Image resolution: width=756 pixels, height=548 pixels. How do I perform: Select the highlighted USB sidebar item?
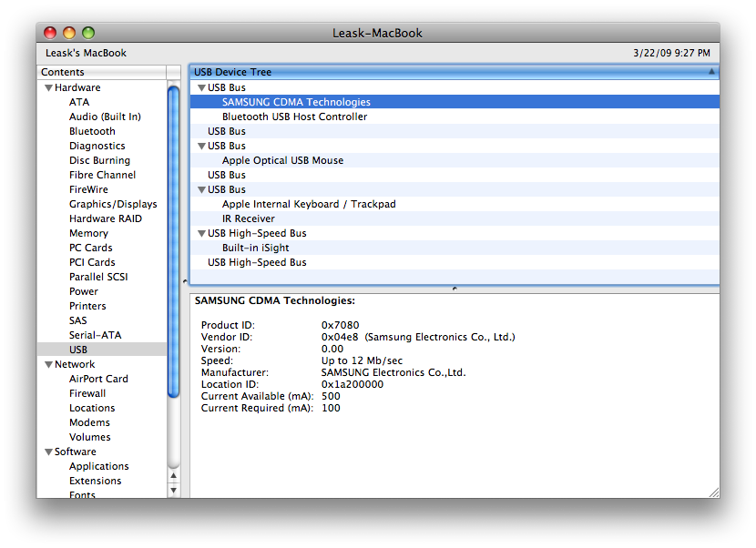pos(102,350)
